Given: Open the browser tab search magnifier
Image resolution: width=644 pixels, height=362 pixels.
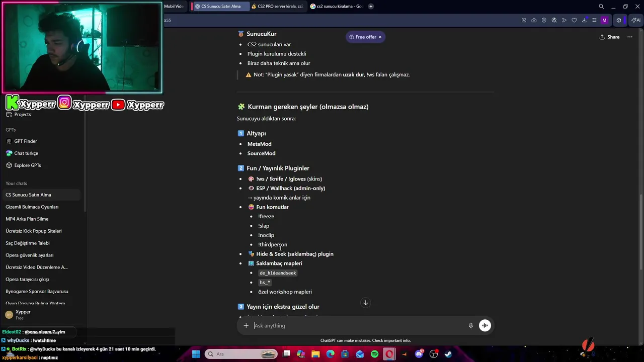Looking at the screenshot, I should pos(601,7).
